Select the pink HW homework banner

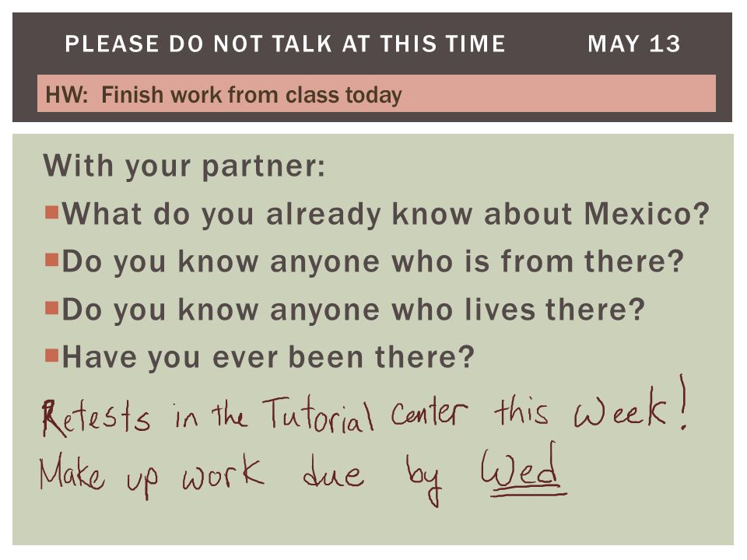[377, 93]
